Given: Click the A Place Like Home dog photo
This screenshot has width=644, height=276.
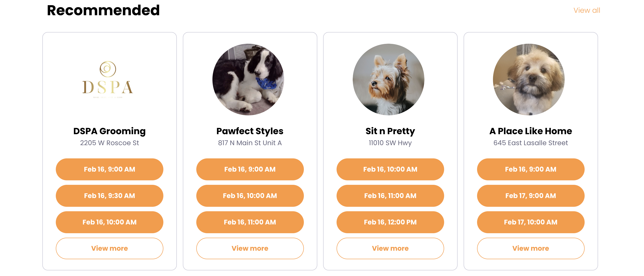Looking at the screenshot, I should (529, 80).
